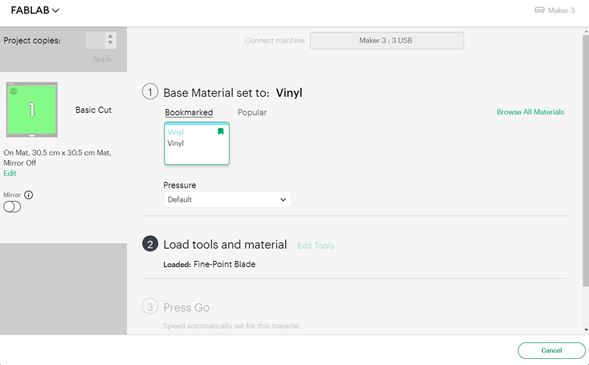589x365 pixels.
Task: Click the Cancel button
Action: click(551, 350)
